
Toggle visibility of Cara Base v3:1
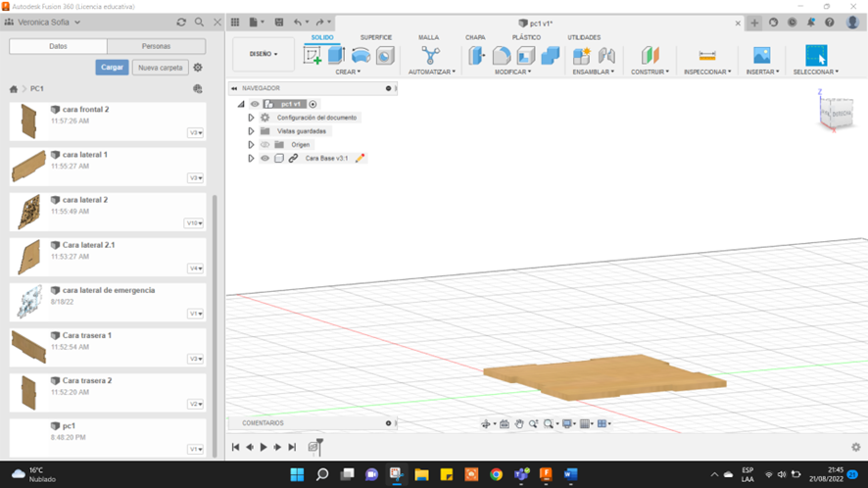coord(265,159)
